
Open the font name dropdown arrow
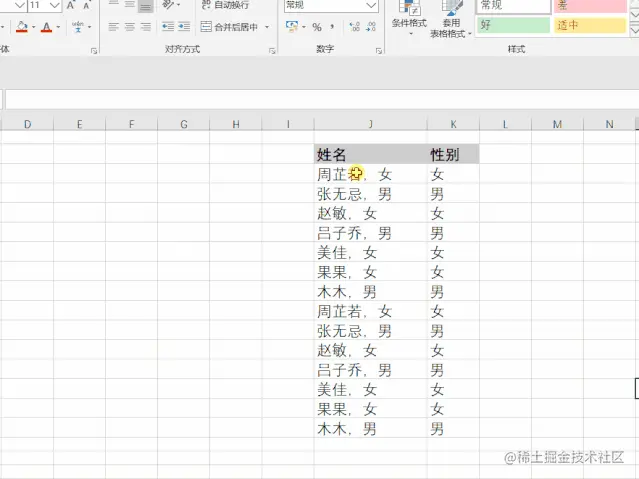click(x=20, y=5)
